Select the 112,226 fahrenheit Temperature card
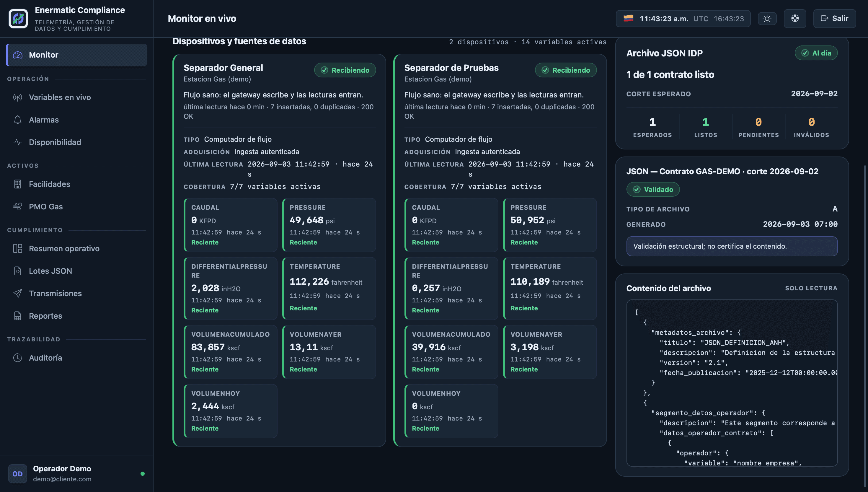 coord(329,288)
